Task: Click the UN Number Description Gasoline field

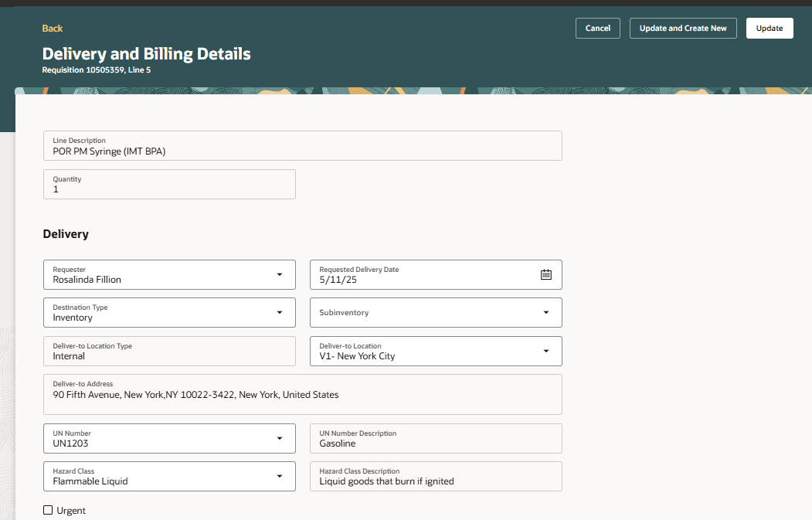Action: [x=436, y=438]
